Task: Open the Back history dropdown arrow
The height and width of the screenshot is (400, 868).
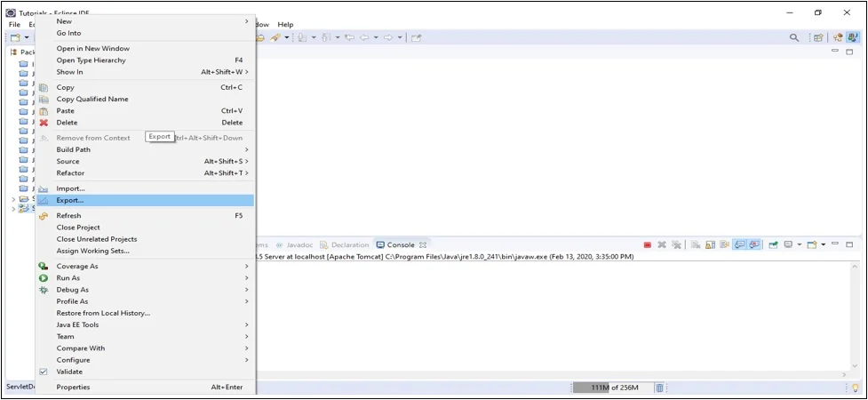Action: 376,37
